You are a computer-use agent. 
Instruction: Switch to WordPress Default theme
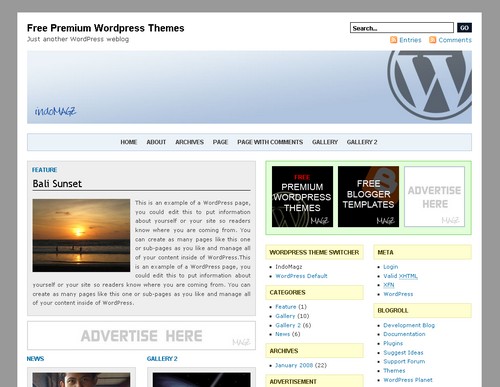301,276
